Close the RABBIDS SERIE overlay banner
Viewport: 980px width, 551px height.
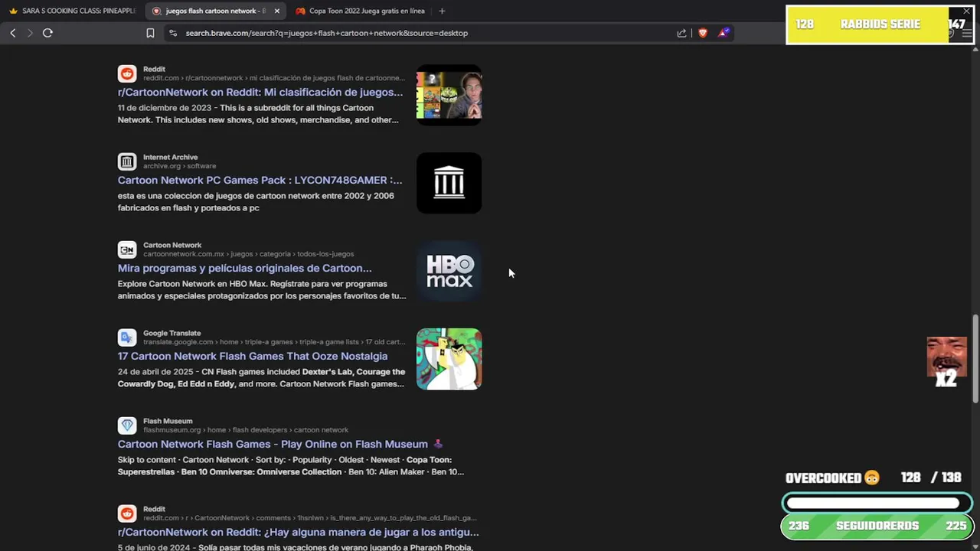click(x=966, y=11)
